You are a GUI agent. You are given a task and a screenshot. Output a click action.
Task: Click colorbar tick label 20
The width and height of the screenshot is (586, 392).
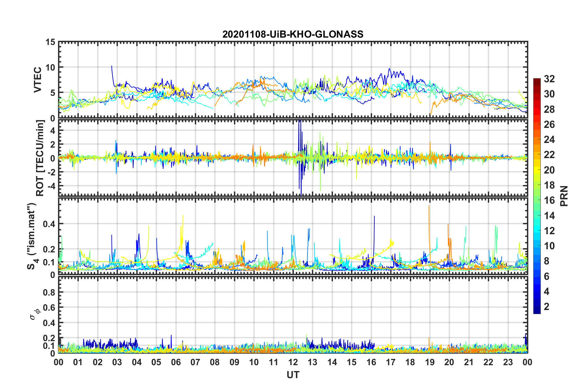[x=549, y=170]
